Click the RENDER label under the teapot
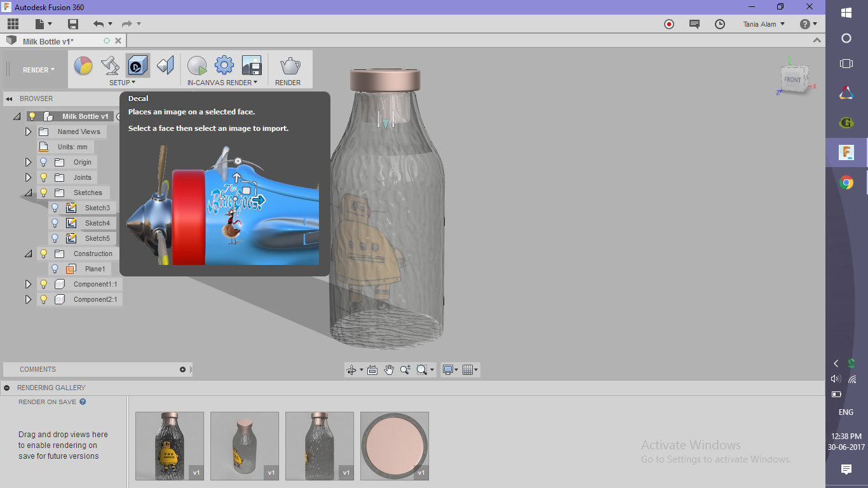This screenshot has height=488, width=868. point(288,83)
